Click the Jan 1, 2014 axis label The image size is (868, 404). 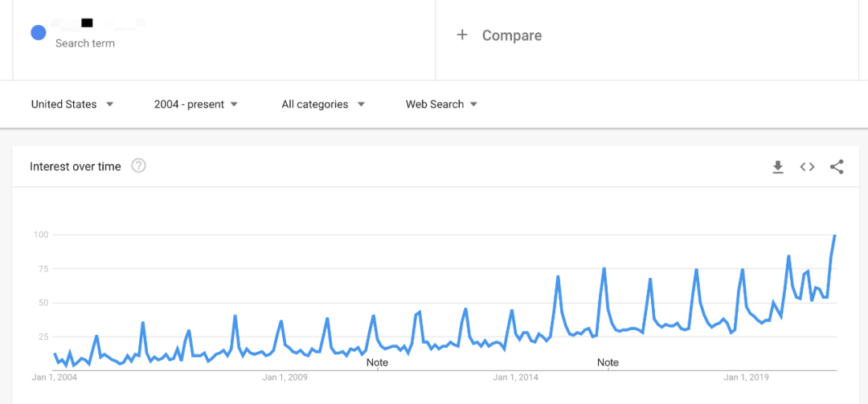coord(516,377)
